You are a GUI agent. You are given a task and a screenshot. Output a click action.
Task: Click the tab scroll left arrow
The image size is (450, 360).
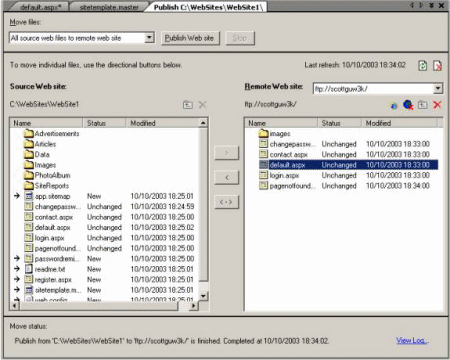click(x=412, y=5)
